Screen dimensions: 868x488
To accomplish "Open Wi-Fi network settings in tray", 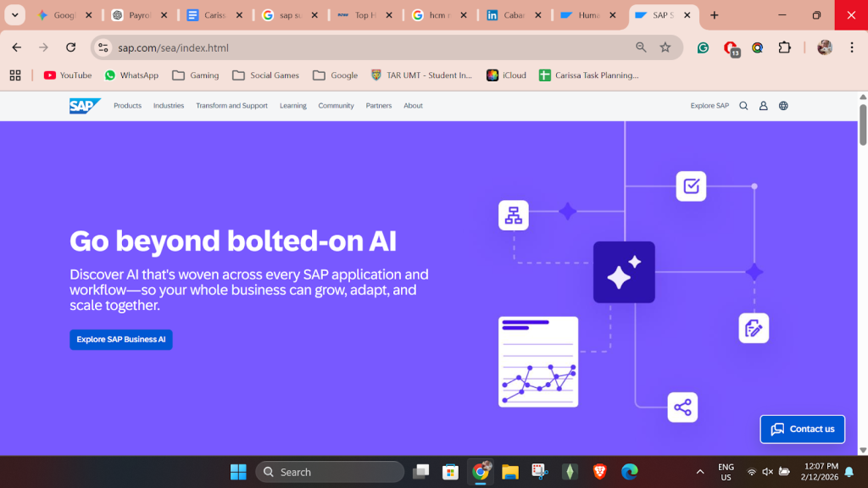I will point(751,472).
